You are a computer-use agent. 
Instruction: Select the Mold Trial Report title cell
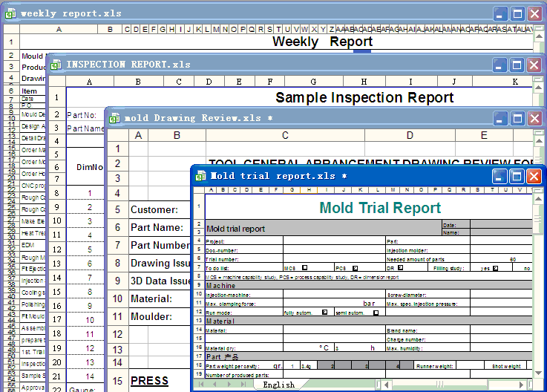(x=379, y=208)
